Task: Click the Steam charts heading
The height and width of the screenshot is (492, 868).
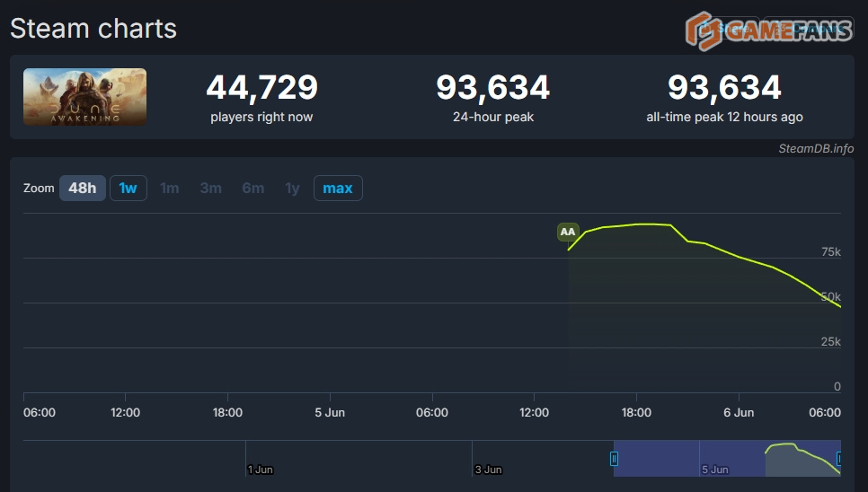Action: [93, 28]
